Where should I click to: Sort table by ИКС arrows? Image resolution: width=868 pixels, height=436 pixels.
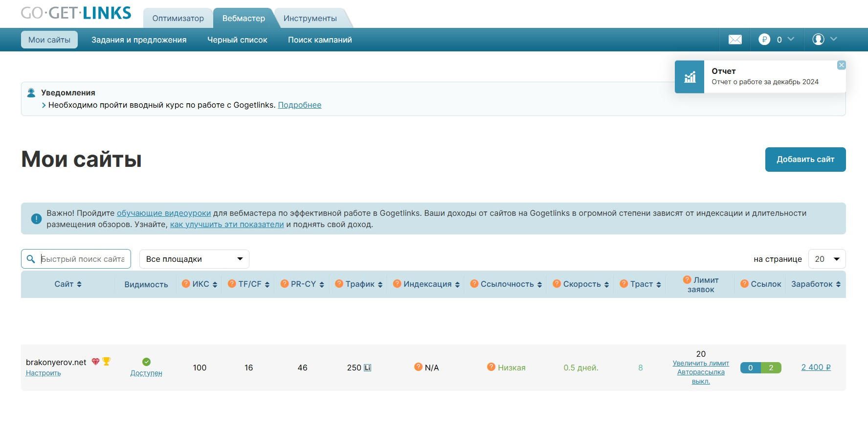tap(215, 285)
